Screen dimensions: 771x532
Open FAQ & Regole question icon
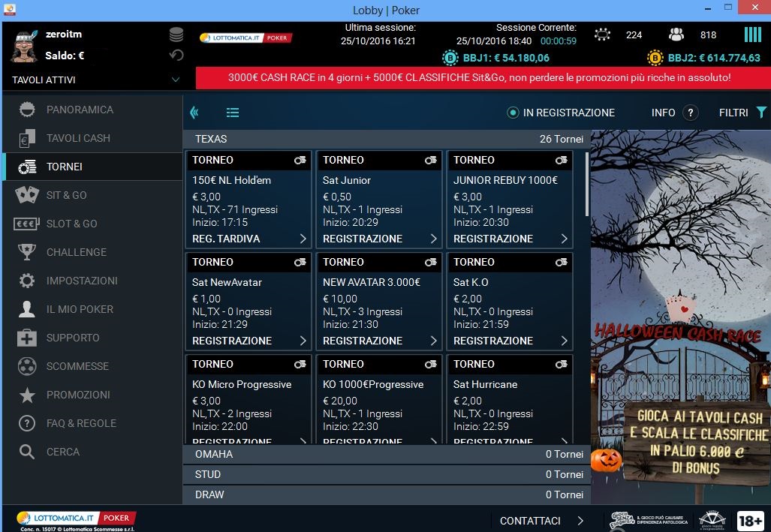point(27,423)
